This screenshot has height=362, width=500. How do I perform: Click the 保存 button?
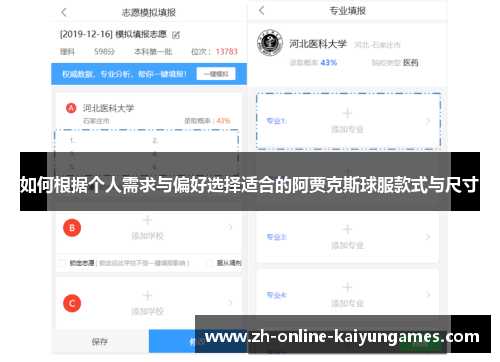pyautogui.click(x=100, y=341)
